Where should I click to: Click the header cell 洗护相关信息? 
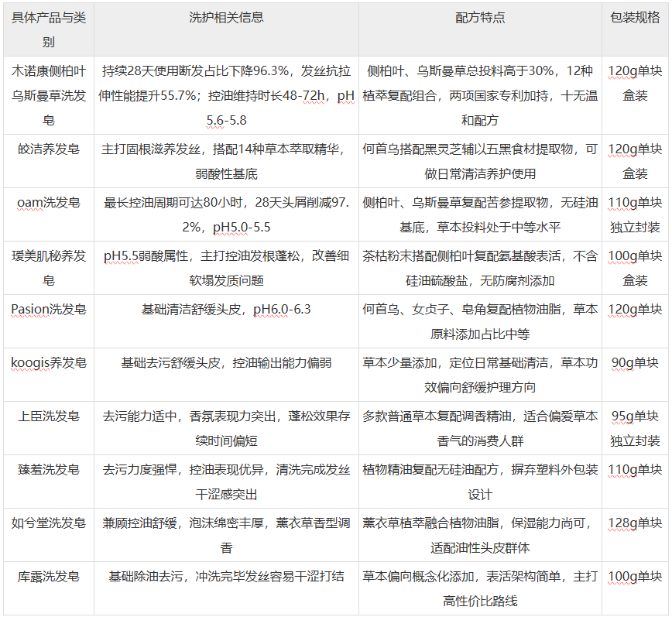pyautogui.click(x=226, y=29)
